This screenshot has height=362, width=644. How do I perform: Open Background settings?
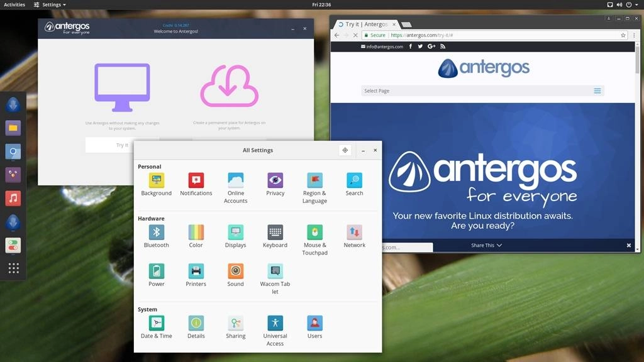coord(156,185)
